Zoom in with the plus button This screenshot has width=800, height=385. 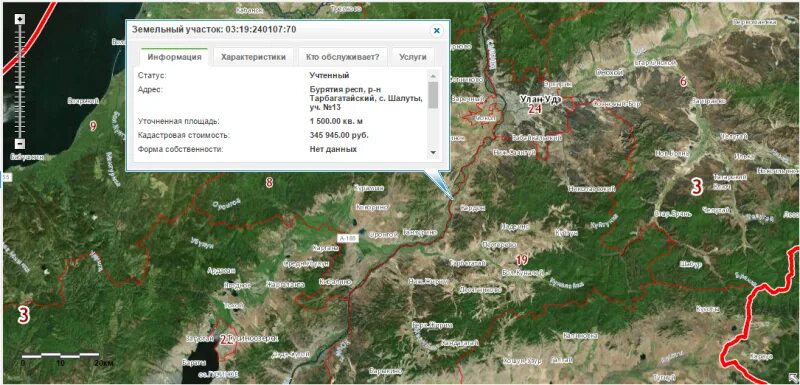[20, 19]
